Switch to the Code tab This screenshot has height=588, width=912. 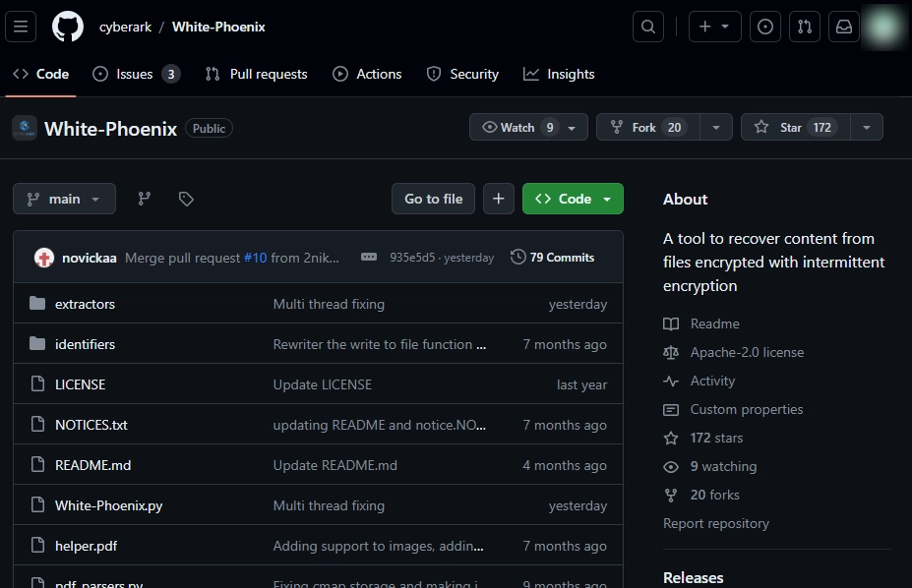(x=40, y=74)
